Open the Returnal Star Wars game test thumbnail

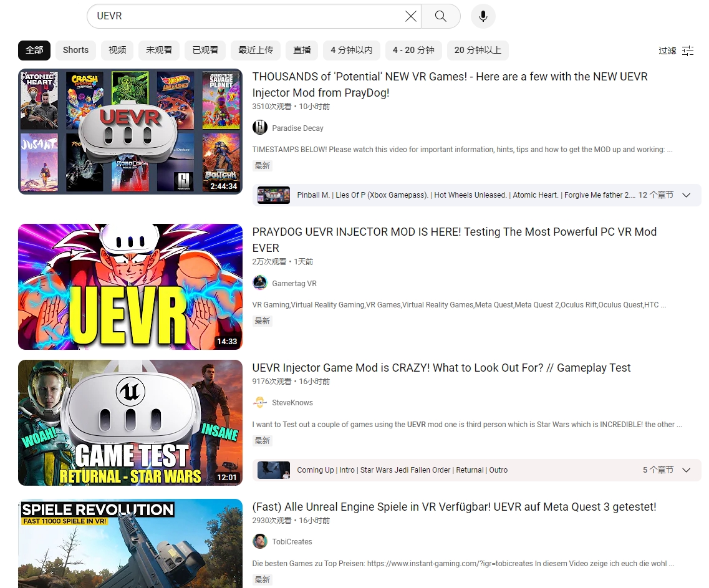tap(130, 423)
